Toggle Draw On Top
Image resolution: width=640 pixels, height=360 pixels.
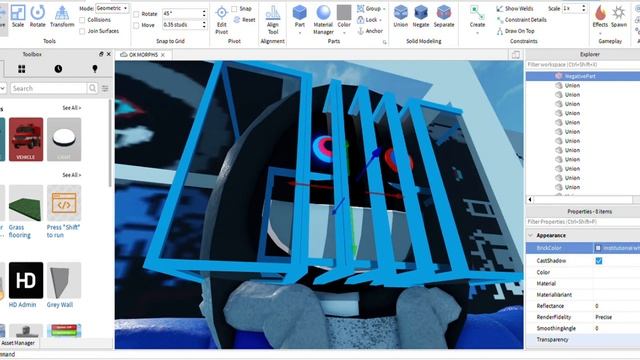[516, 31]
